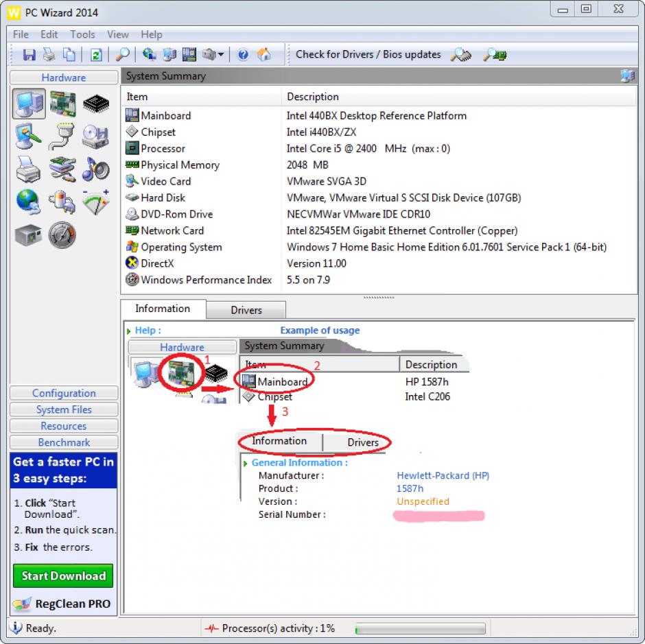Image resolution: width=645 pixels, height=644 pixels.
Task: Select the Power battery and plug icon
Action: 62,202
